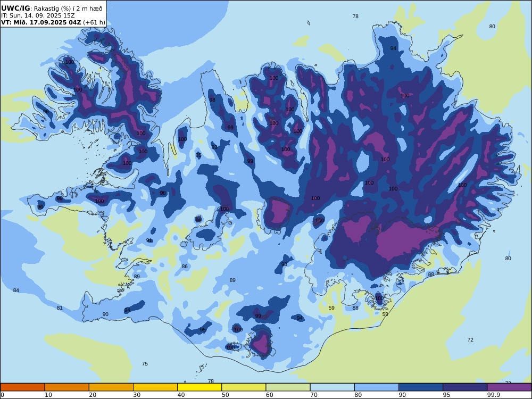
Task: Click the indigo 95–99.9 legend swatch
Action: (x=465, y=387)
